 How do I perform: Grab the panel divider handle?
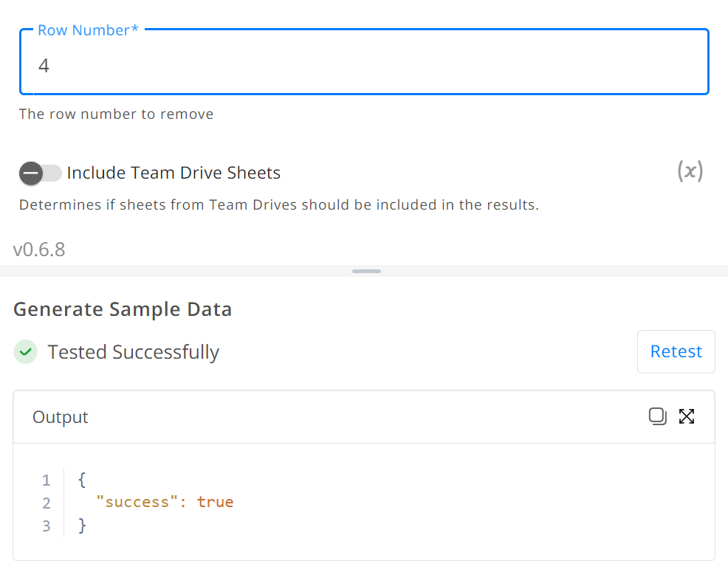pyautogui.click(x=366, y=271)
